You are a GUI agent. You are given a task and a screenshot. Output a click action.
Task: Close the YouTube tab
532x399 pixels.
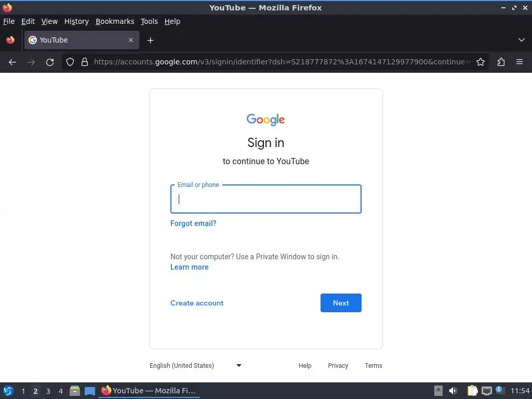[131, 40]
